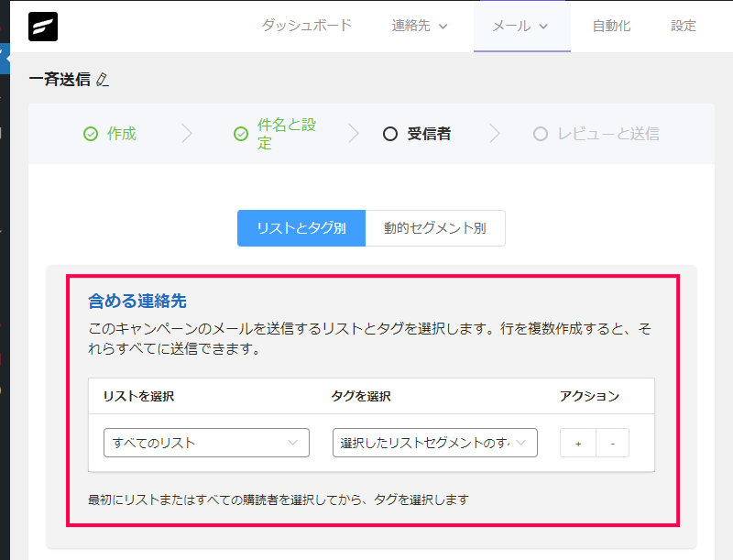Image resolution: width=733 pixels, height=560 pixels.
Task: Click the タグを選択 column header
Action: coord(361,396)
